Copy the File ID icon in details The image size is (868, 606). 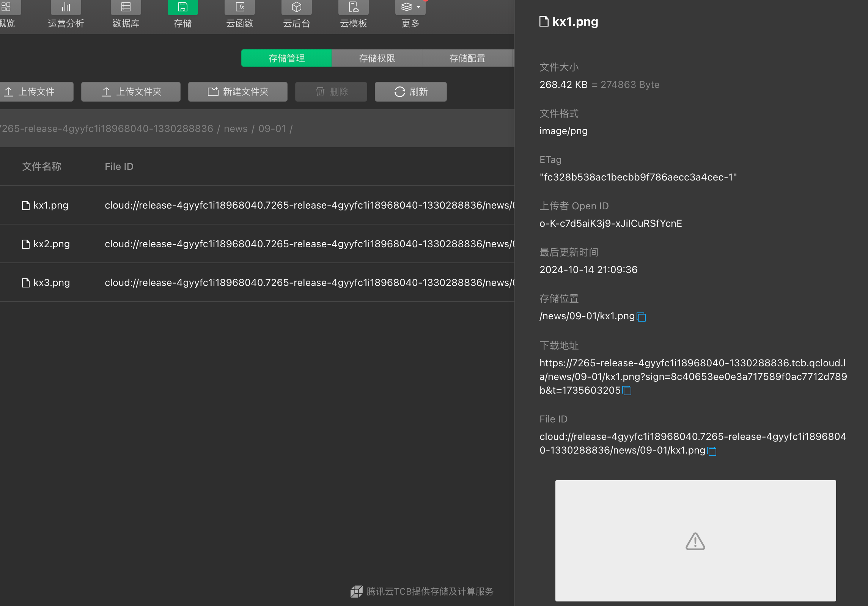coord(712,451)
